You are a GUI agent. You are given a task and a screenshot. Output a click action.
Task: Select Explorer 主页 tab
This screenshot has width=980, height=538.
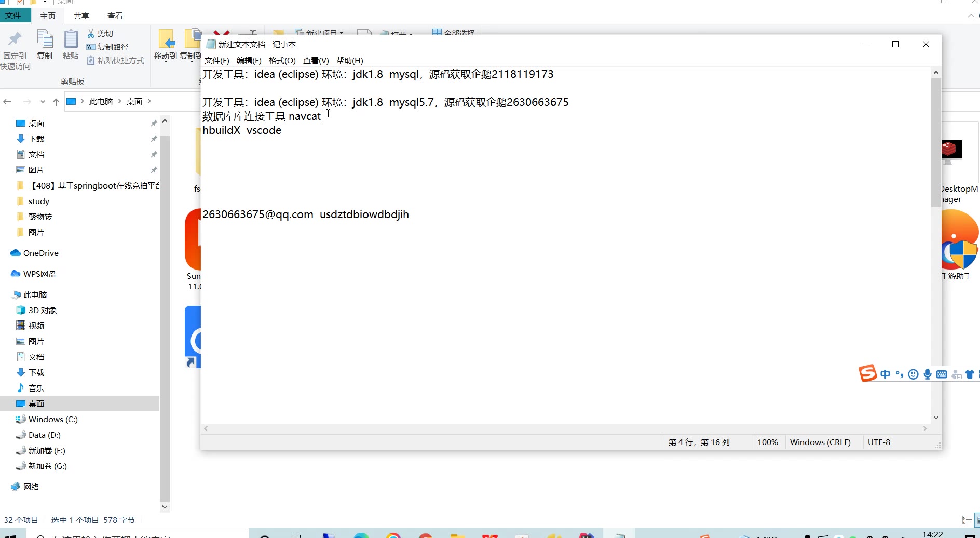click(48, 16)
